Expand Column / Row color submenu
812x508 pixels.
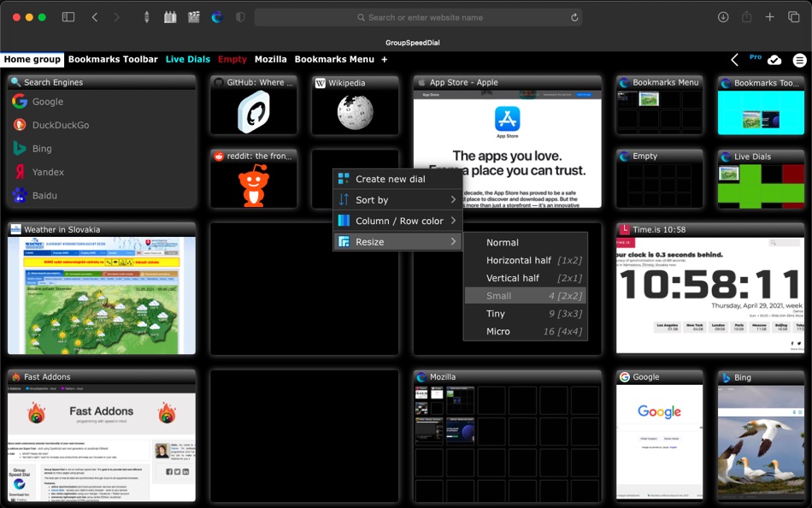click(397, 221)
